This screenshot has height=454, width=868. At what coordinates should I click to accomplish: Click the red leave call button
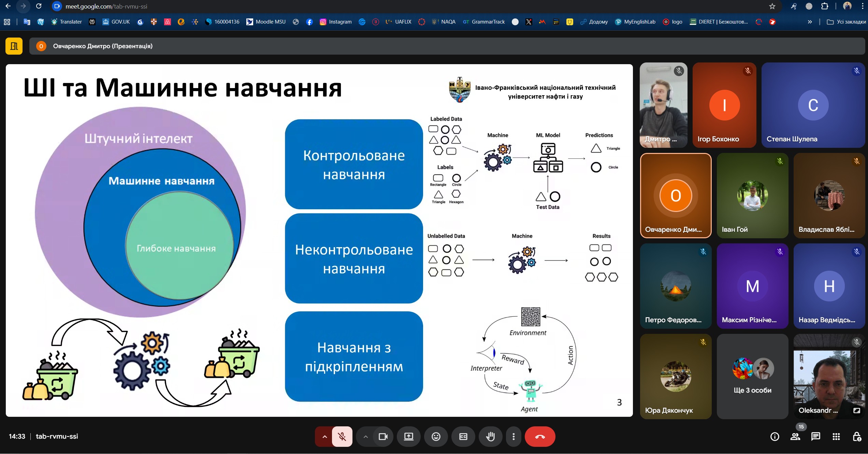pos(540,437)
